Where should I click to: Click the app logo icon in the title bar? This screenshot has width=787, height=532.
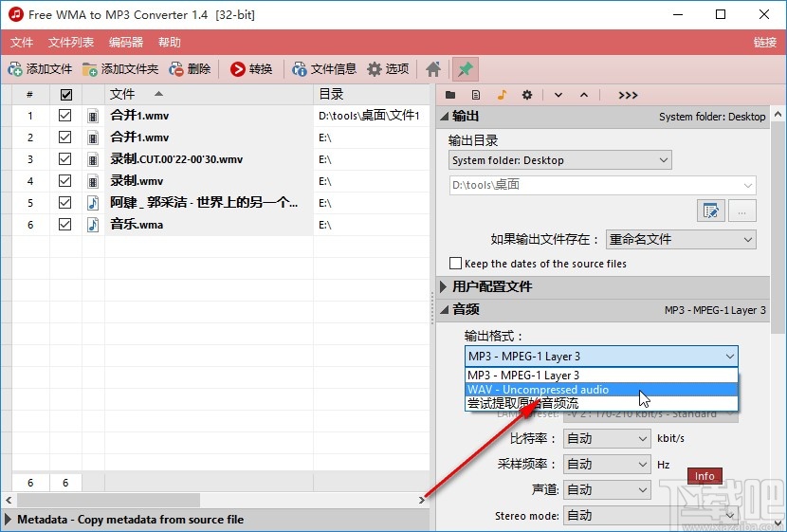15,14
